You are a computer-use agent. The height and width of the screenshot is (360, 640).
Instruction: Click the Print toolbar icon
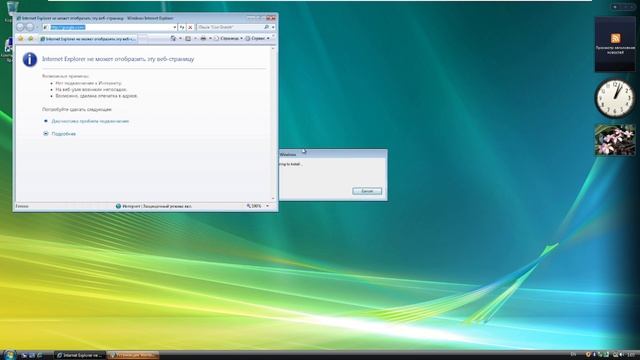[203, 38]
